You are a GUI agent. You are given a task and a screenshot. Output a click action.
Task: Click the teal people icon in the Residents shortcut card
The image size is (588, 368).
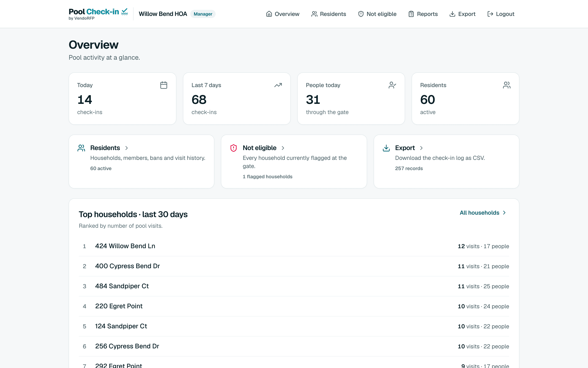pyautogui.click(x=81, y=148)
